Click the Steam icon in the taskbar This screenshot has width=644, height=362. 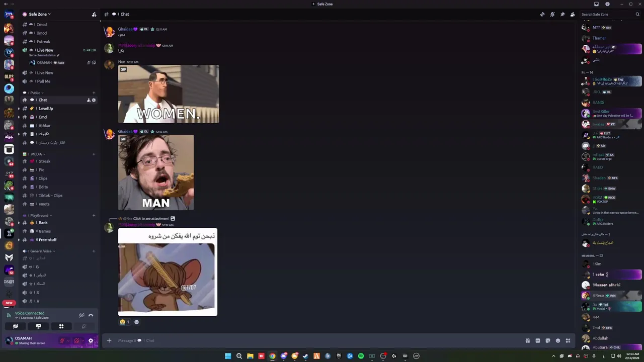tap(305, 356)
